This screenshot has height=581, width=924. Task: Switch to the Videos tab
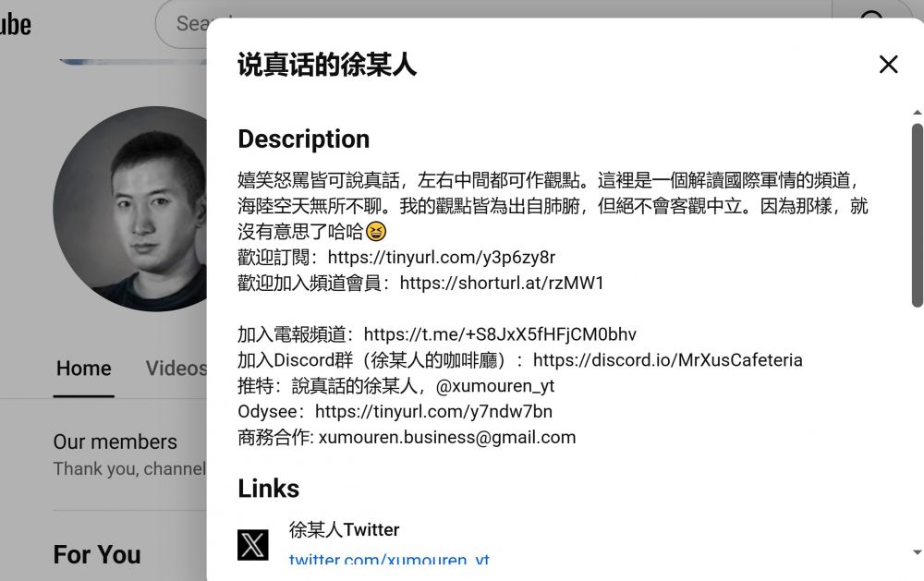coord(176,369)
